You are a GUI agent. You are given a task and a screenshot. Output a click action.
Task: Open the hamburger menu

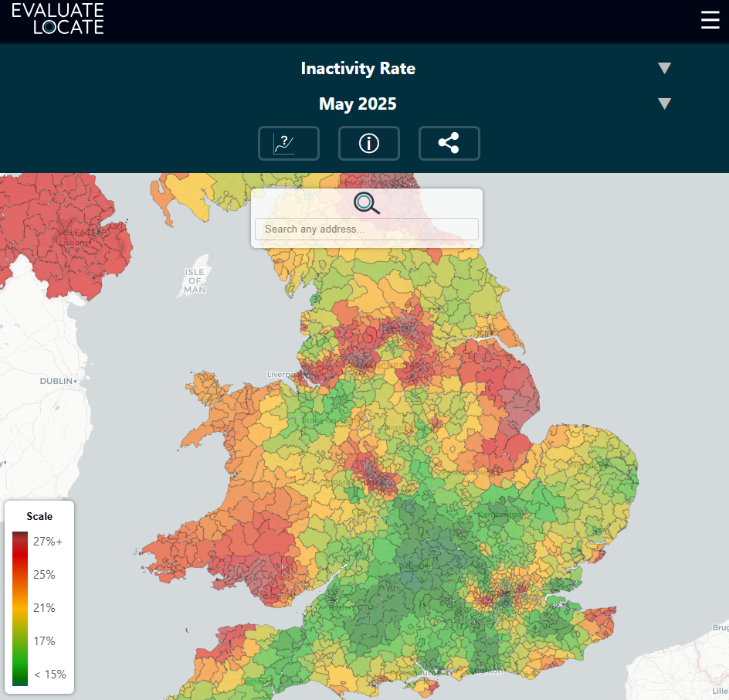tap(710, 20)
